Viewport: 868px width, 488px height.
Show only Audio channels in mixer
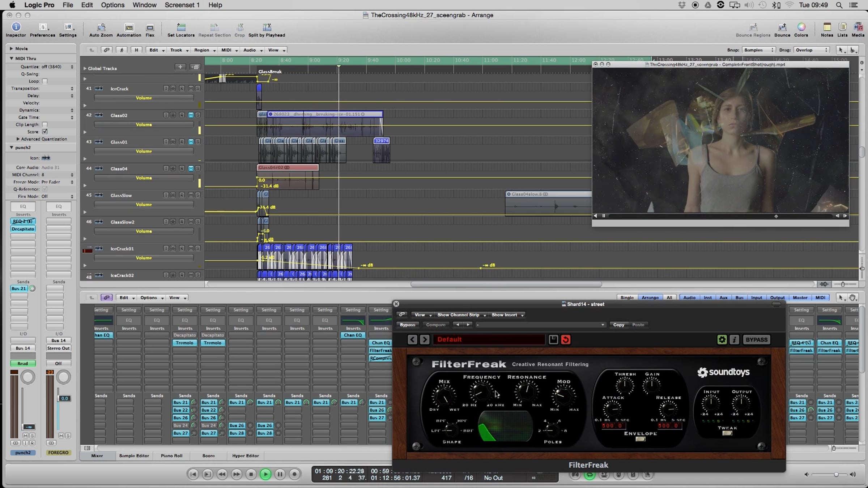tap(689, 297)
